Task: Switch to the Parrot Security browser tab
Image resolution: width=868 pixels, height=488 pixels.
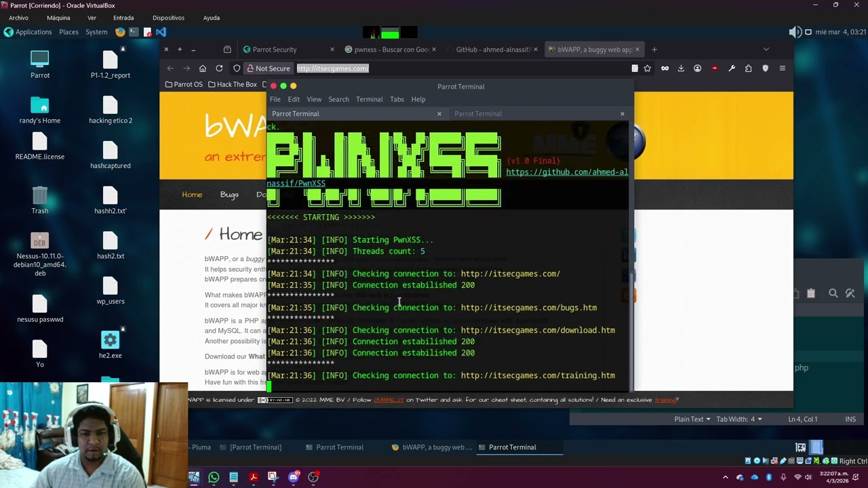Action: tap(288, 49)
